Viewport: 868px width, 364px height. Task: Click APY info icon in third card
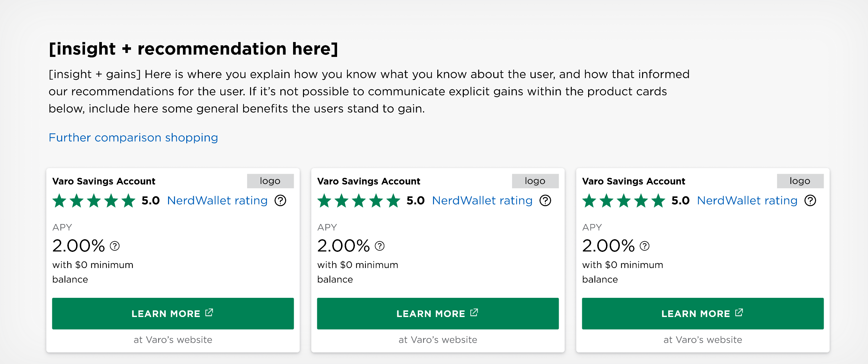644,246
